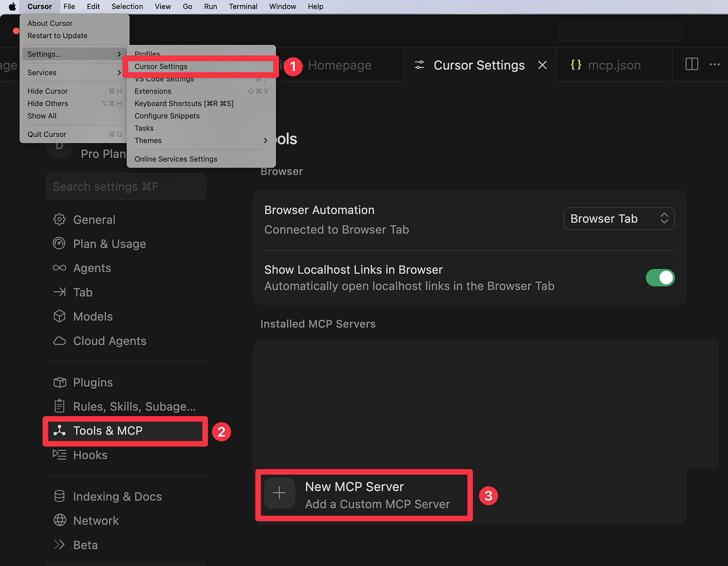Click the Models cube icon

[x=59, y=316]
